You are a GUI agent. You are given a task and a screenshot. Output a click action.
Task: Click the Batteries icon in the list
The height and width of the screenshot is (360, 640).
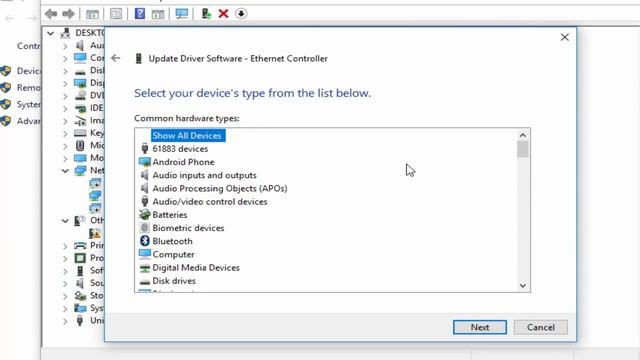(144, 214)
